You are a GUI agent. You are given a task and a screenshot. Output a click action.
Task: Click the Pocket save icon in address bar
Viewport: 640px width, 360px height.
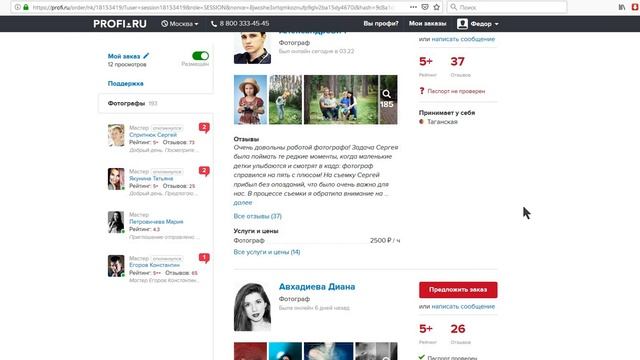point(425,7)
